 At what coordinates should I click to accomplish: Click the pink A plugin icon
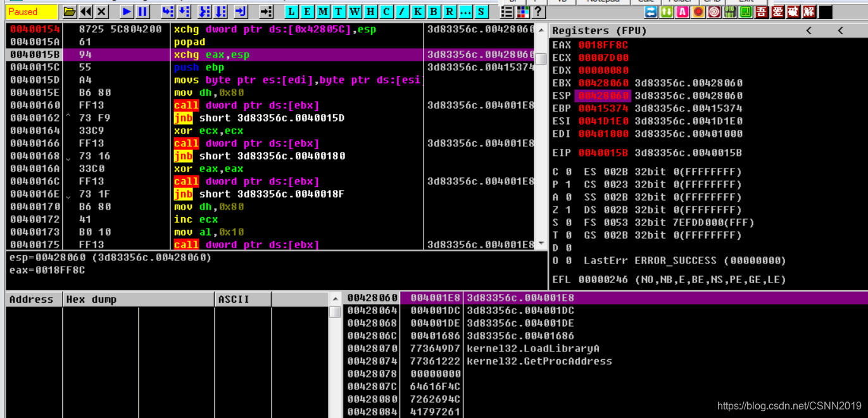pyautogui.click(x=682, y=11)
